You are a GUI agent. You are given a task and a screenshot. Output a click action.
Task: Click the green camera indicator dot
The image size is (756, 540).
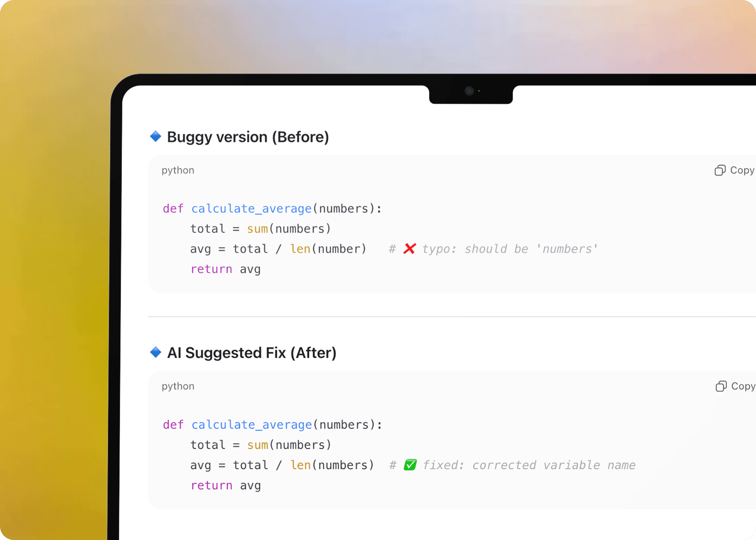[479, 91]
